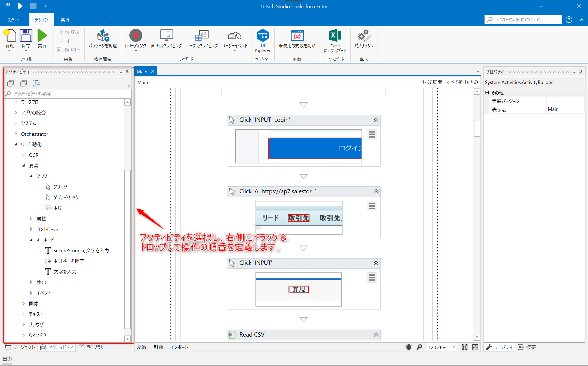
Task: Click the zoom magnifier icon in designer
Action: tap(419, 347)
